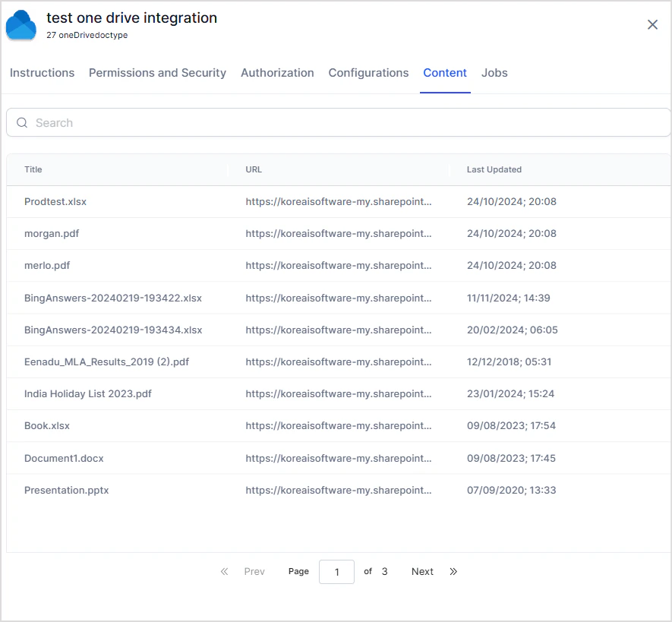Open the Instructions tab

coord(42,73)
